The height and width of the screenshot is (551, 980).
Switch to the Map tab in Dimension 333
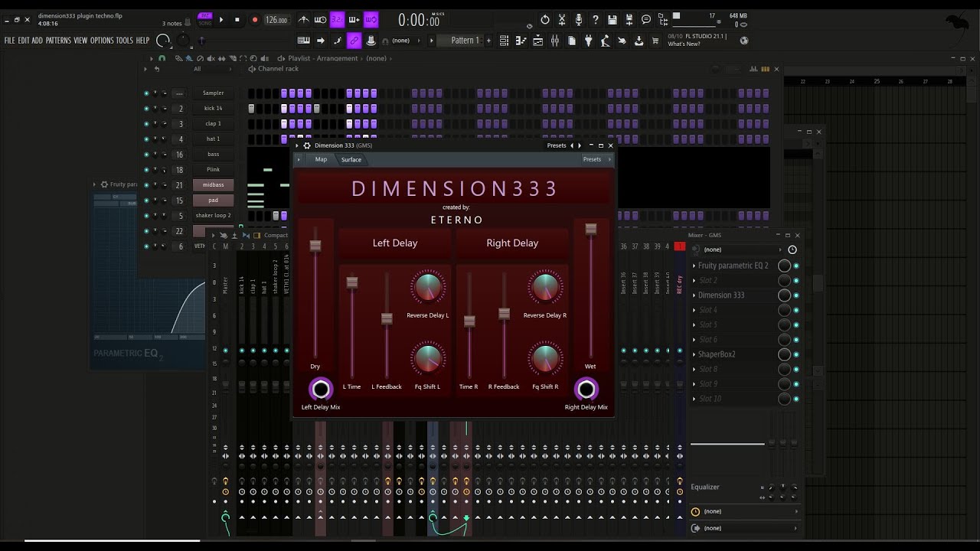tap(321, 159)
